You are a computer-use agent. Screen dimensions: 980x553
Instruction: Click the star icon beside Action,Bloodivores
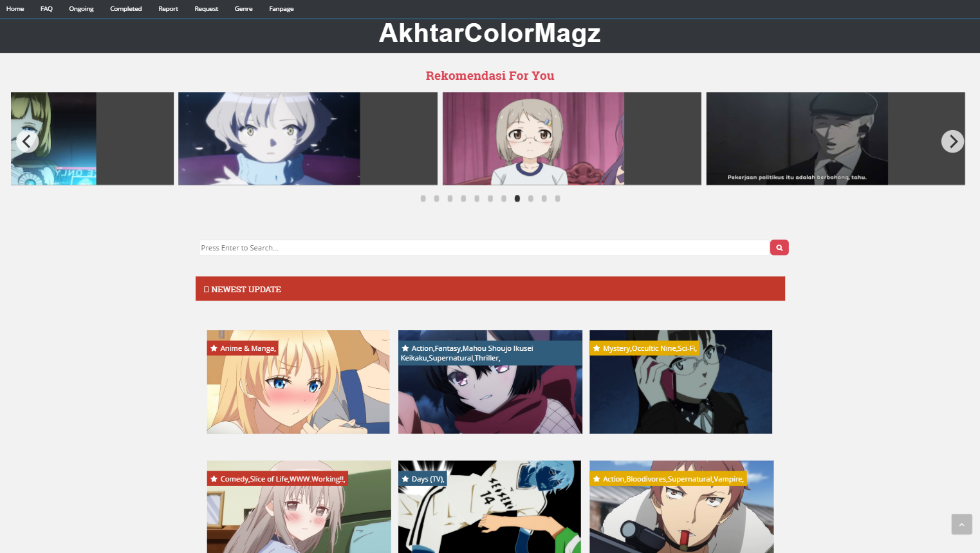[596, 479]
